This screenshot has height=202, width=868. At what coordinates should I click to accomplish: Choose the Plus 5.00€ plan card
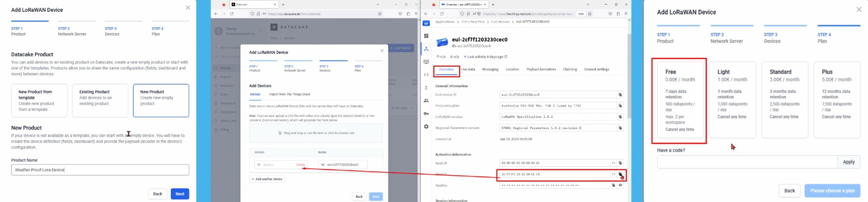tap(837, 100)
